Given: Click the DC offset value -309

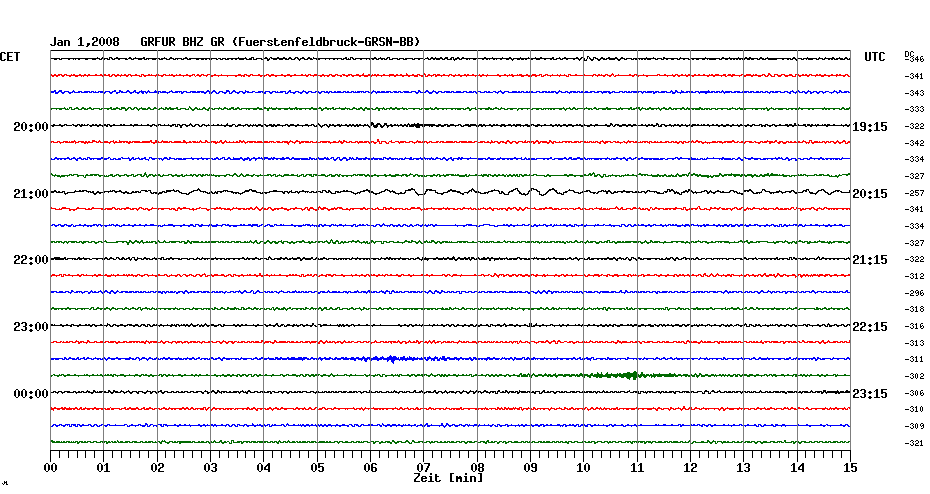Looking at the screenshot, I should (x=915, y=426).
